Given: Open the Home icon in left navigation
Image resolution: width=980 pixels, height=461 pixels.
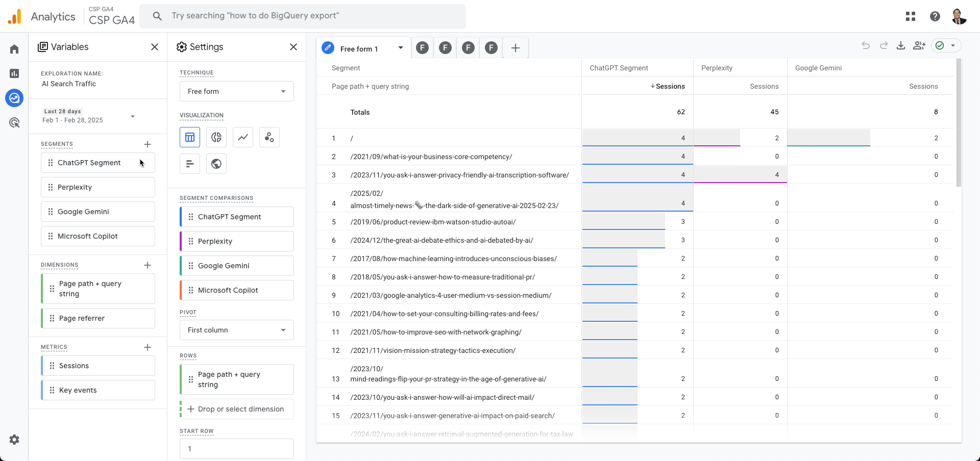Looking at the screenshot, I should point(14,49).
